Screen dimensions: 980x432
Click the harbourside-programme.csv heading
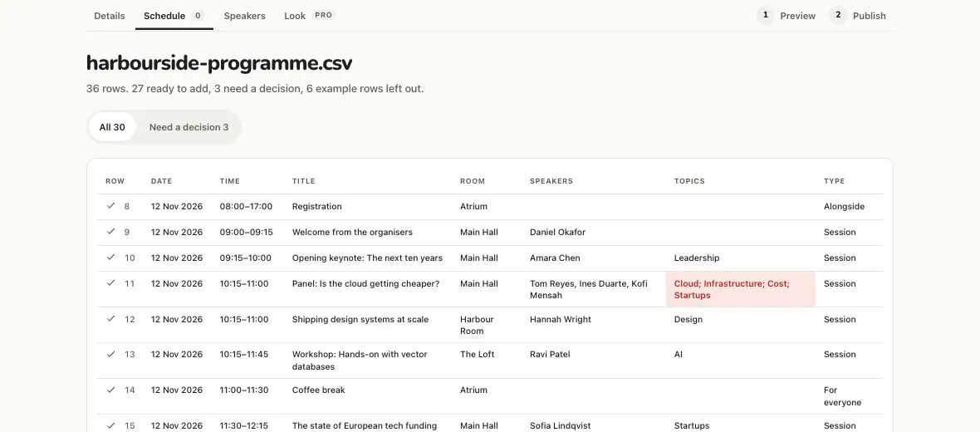point(219,63)
